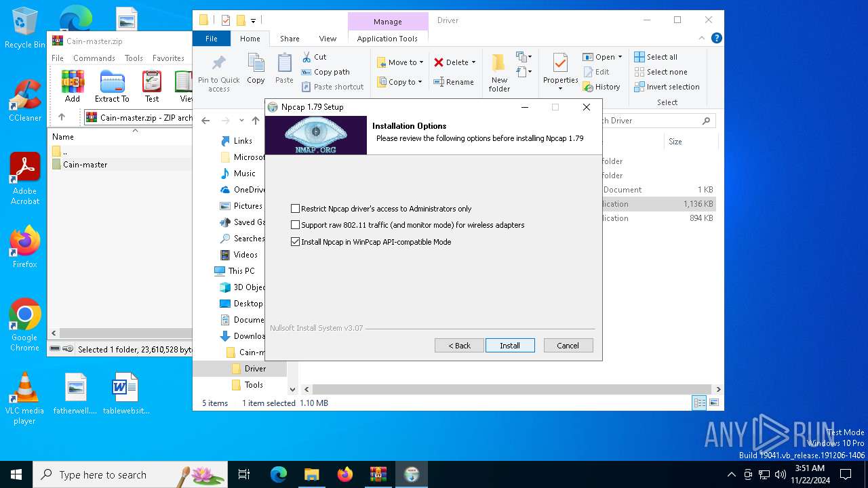The image size is (868, 488).
Task: Switch to the View ribbon tab
Action: click(x=328, y=39)
